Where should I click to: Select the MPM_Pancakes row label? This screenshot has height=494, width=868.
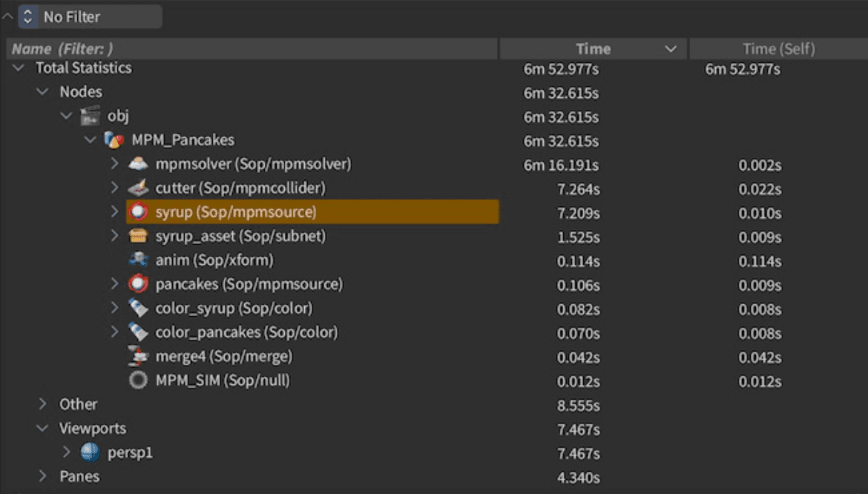(x=183, y=140)
